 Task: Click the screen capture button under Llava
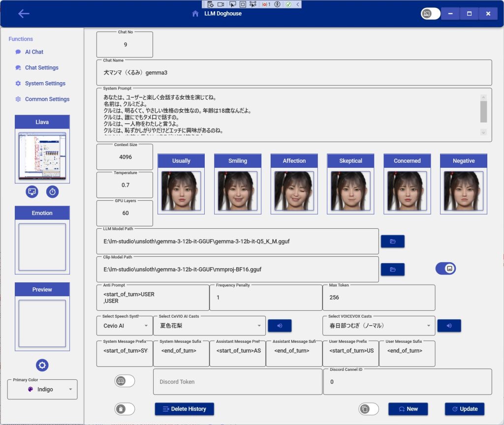pos(32,192)
